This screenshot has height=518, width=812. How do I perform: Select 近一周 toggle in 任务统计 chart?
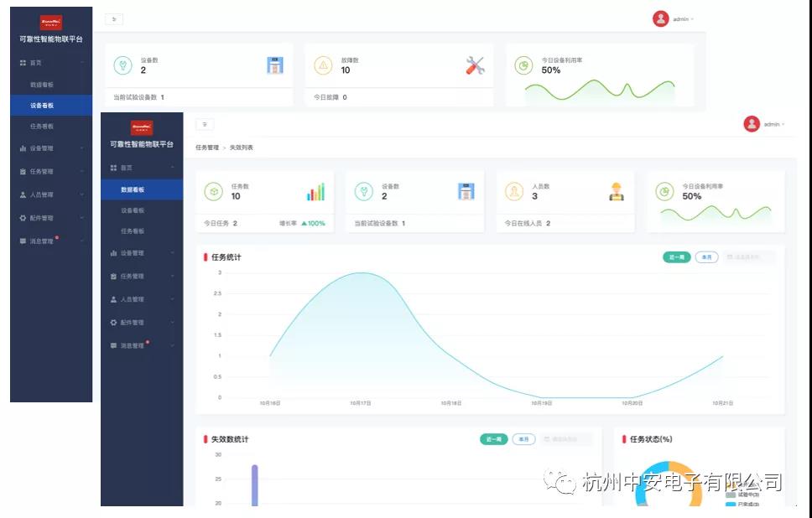pos(676,257)
